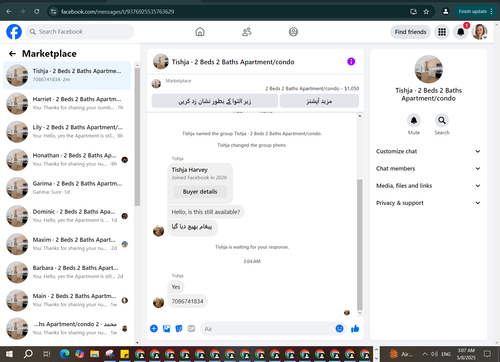Open the emoji picker in message box
The width and height of the screenshot is (500, 362).
(x=339, y=329)
